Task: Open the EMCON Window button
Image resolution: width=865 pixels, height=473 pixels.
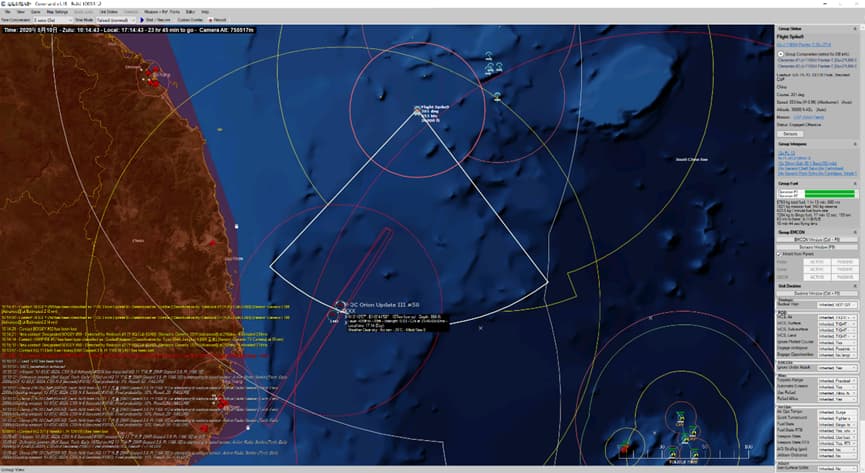Action: [x=816, y=240]
